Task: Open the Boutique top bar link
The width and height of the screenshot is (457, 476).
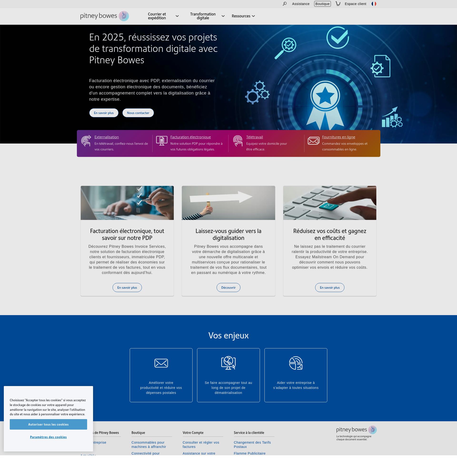Action: point(322,4)
